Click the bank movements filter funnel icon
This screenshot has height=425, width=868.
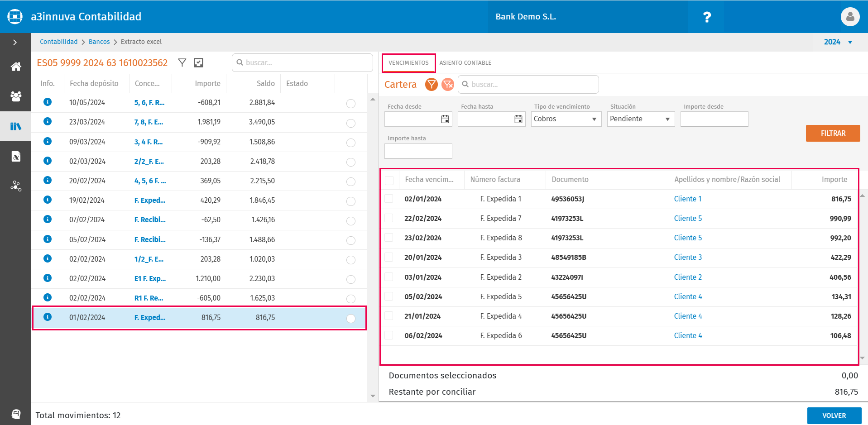(x=182, y=62)
